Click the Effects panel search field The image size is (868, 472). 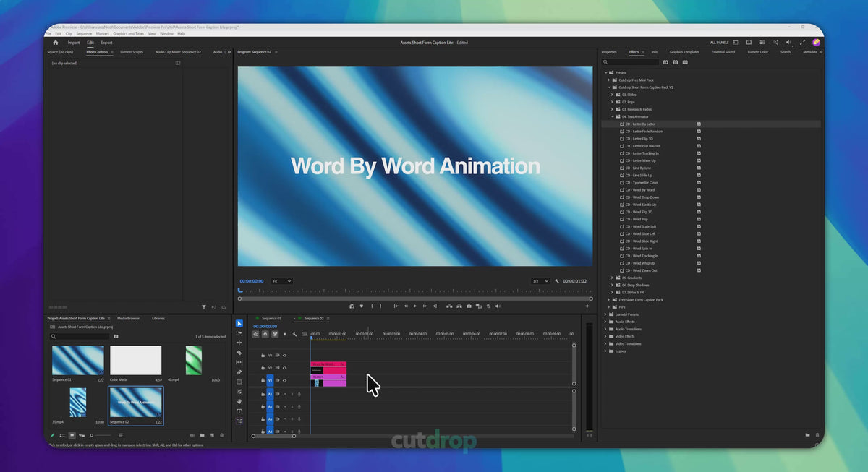tap(630, 62)
